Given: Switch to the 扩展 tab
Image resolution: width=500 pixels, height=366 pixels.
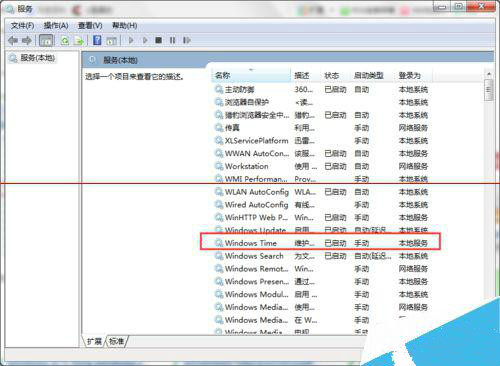Looking at the screenshot, I should click(94, 341).
